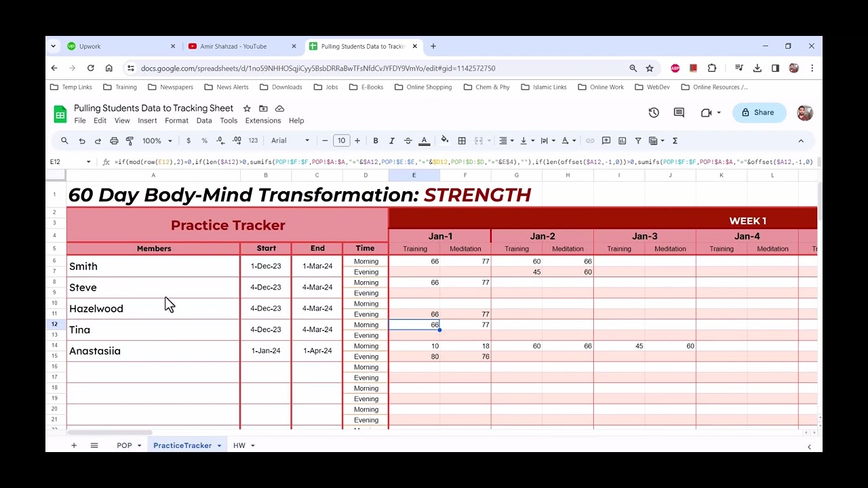Switch to the POP sheet tab

124,445
